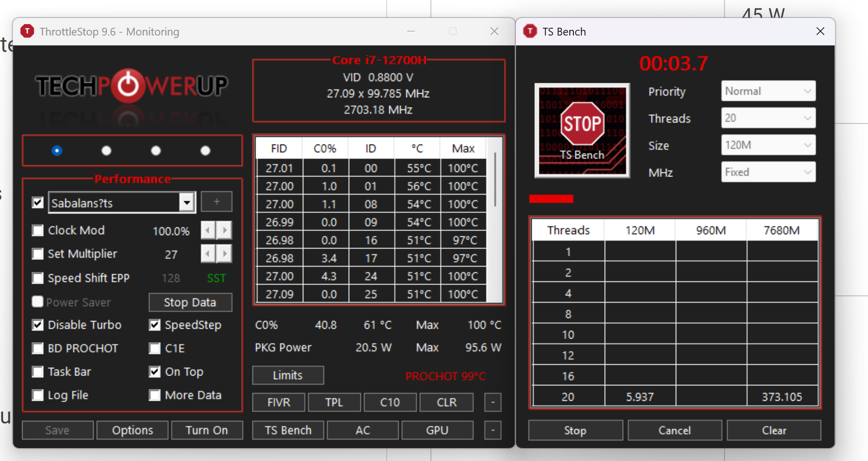Screen dimensions: 868x461
Task: Click the minus button next to GPU
Action: tap(493, 430)
